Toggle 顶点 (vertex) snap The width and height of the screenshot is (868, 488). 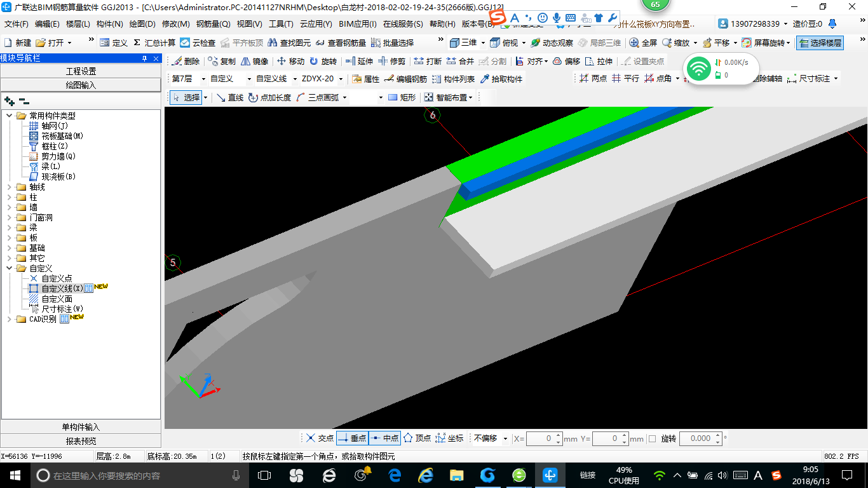pyautogui.click(x=417, y=438)
